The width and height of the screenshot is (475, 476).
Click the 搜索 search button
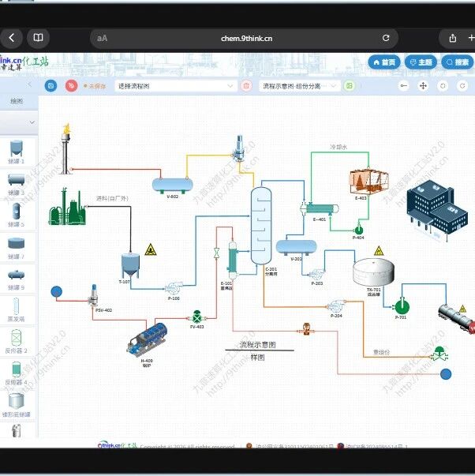pyautogui.click(x=458, y=62)
